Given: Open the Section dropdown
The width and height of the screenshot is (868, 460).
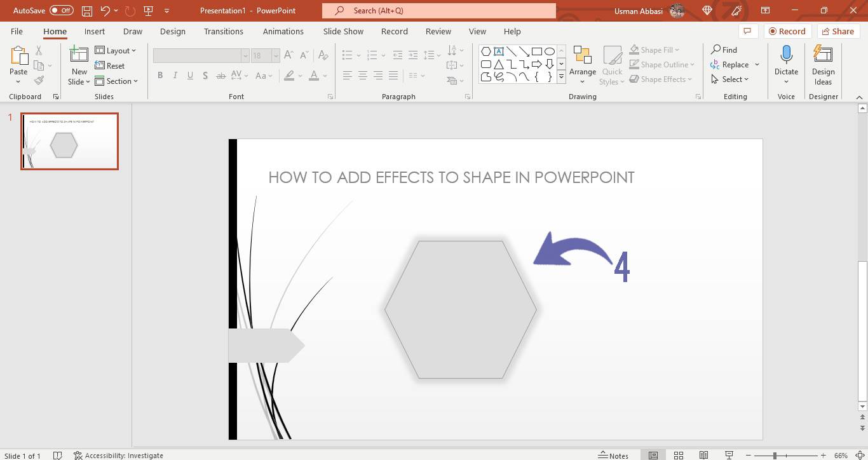Looking at the screenshot, I should point(116,81).
